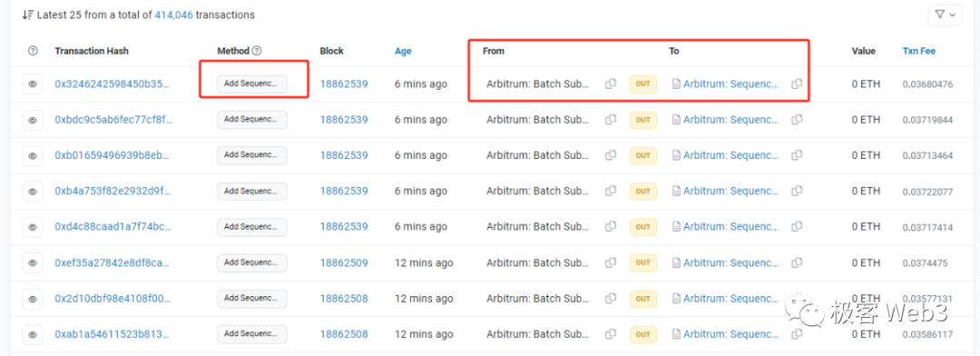The height and width of the screenshot is (356, 980).
Task: Click the OUT badge on the 0xab1a54611523b813 row
Action: (643, 335)
